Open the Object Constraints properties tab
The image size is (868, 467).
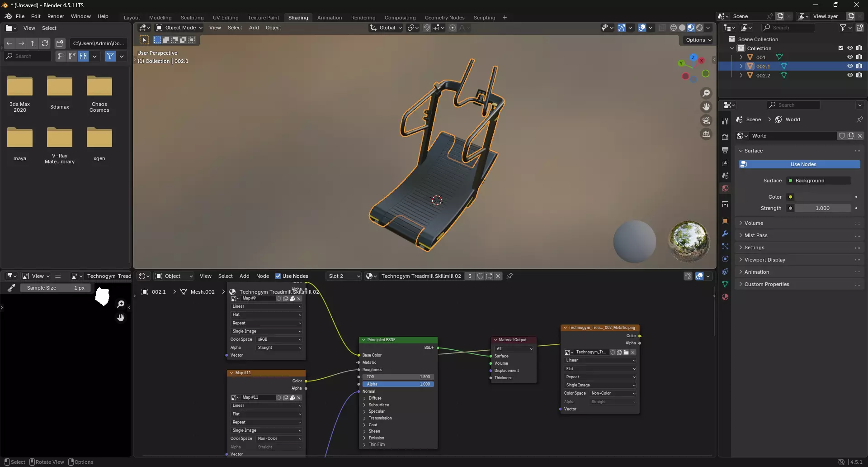pos(725,272)
